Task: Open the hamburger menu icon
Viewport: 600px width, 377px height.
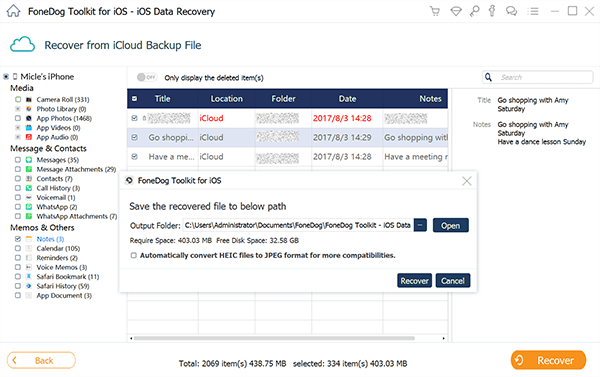Action: click(x=533, y=11)
